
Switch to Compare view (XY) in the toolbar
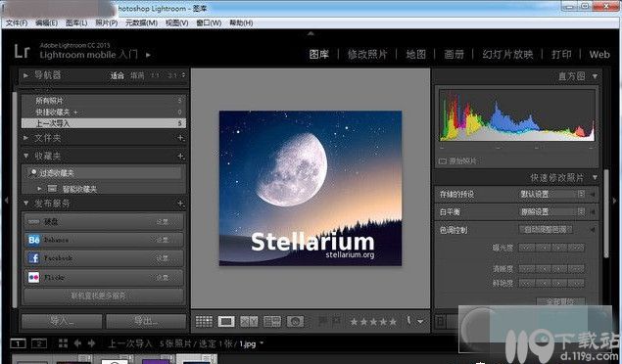[x=249, y=321]
